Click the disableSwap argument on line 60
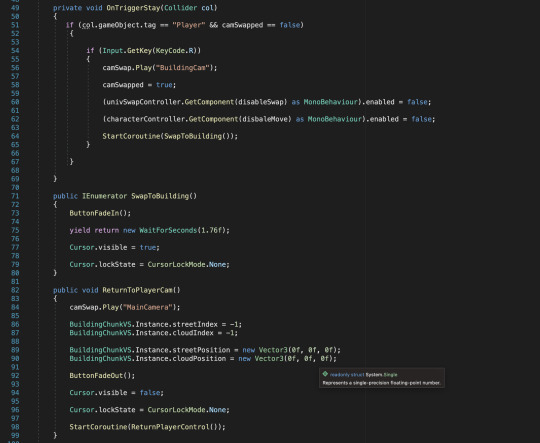Image resolution: width=540 pixels, height=443 pixels. click(x=261, y=102)
